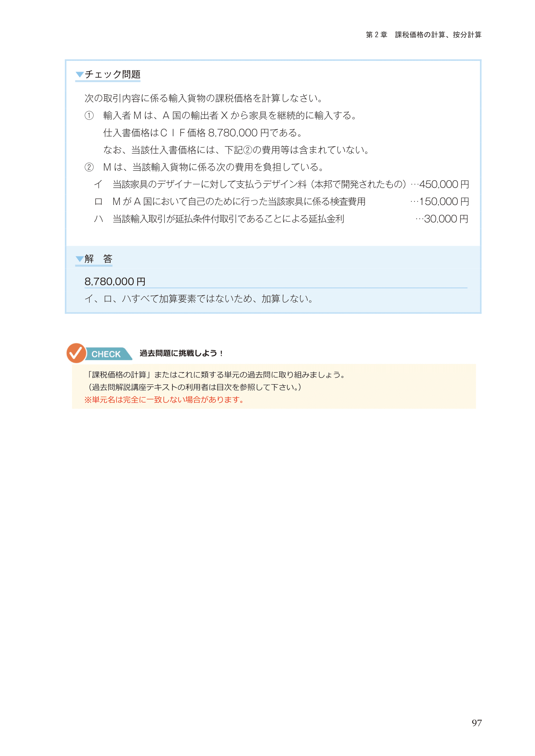Screen dimensions: 535x756
Task: Click the amount 450,000 円
Action: (444, 184)
